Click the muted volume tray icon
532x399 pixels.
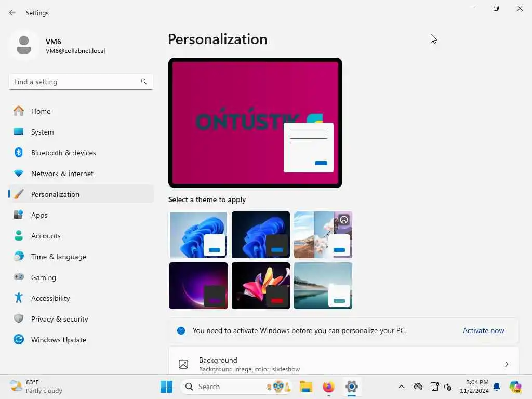[x=448, y=387]
